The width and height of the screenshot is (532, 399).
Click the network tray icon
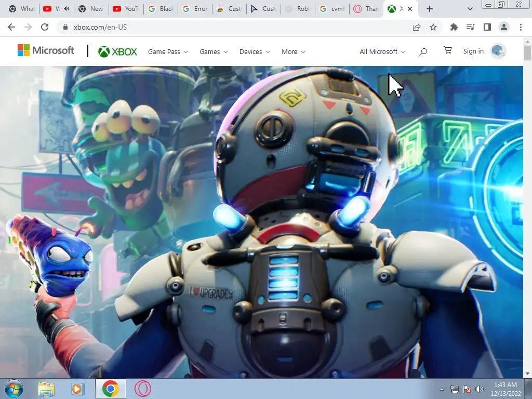click(x=454, y=389)
